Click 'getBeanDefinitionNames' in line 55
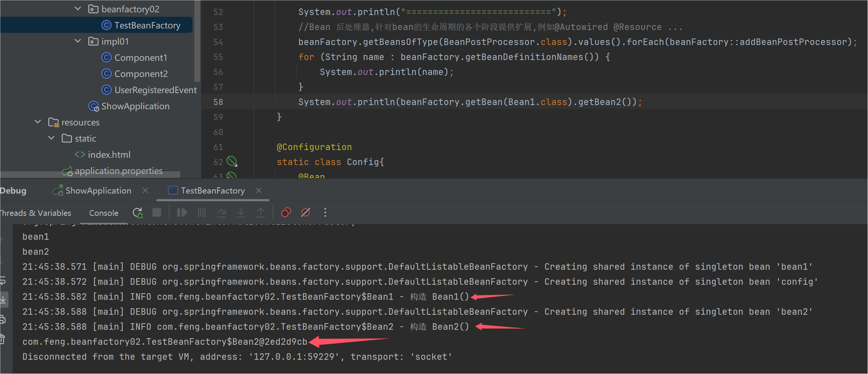Screen dimensions: 868x374 [x=524, y=57]
